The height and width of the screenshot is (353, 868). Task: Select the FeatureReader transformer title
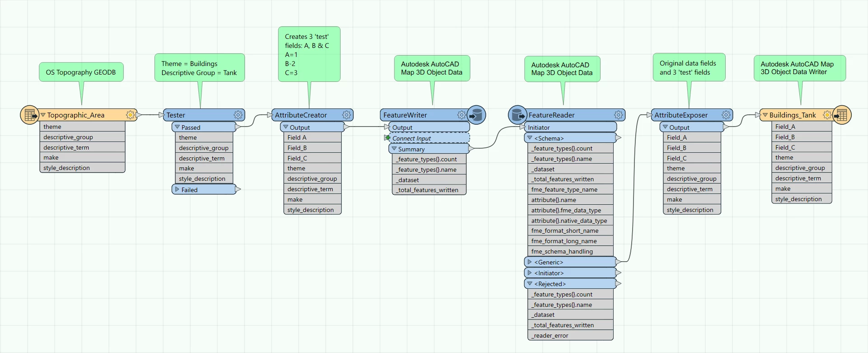click(x=551, y=115)
